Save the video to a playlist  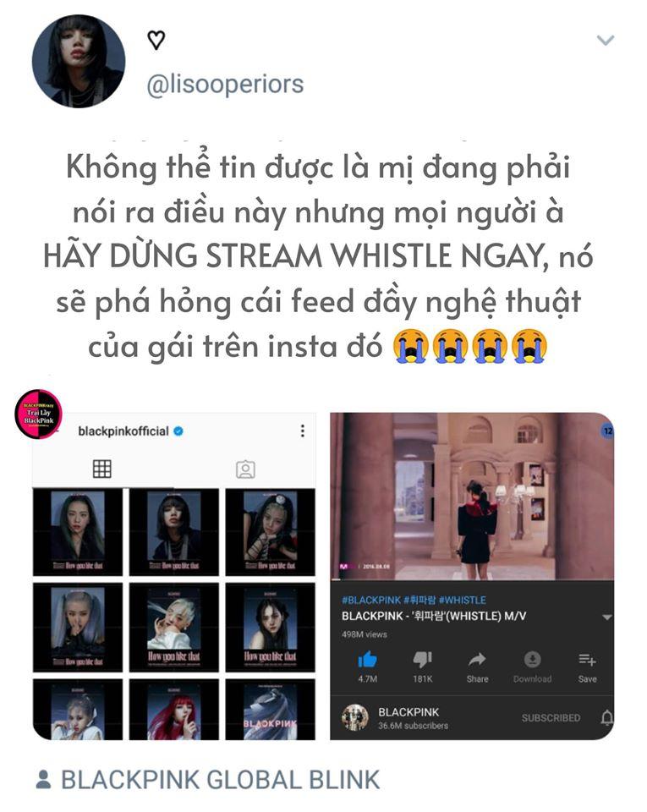click(x=587, y=659)
